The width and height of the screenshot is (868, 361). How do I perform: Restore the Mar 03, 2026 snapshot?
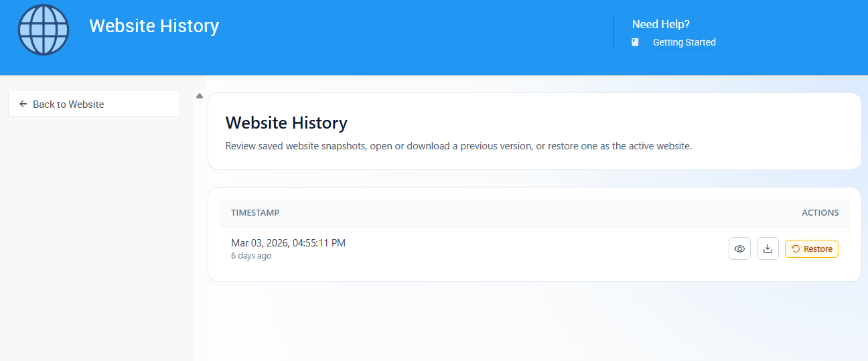[x=812, y=248]
